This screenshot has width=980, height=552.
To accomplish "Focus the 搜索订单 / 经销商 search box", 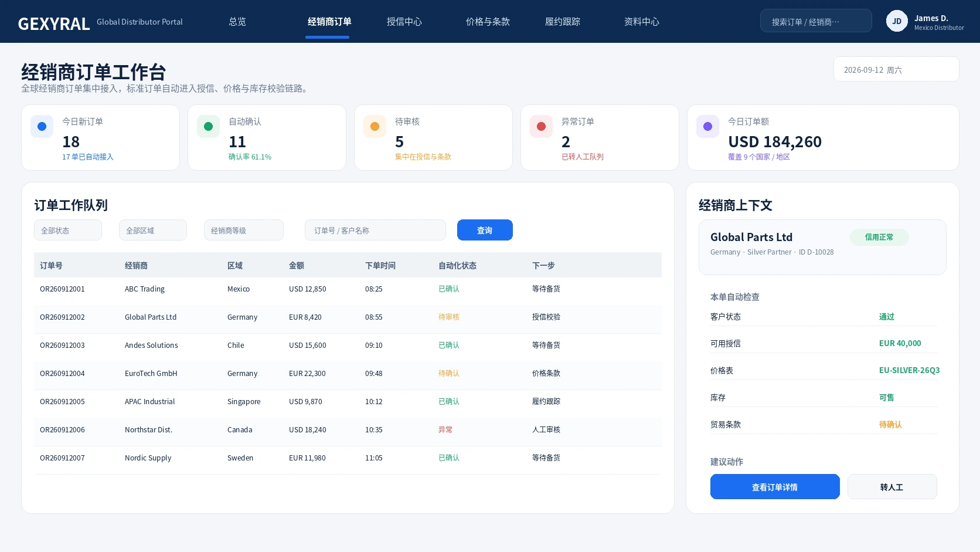I will (x=816, y=21).
